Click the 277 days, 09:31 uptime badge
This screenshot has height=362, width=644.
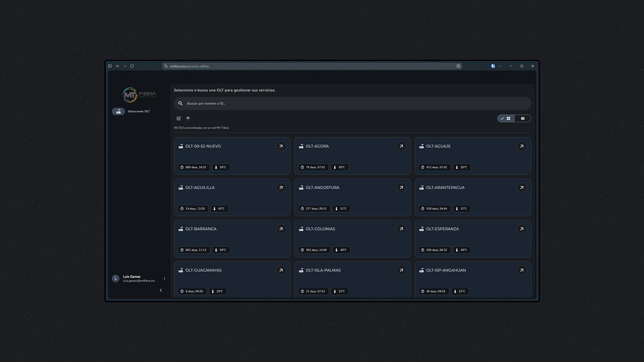(314, 208)
